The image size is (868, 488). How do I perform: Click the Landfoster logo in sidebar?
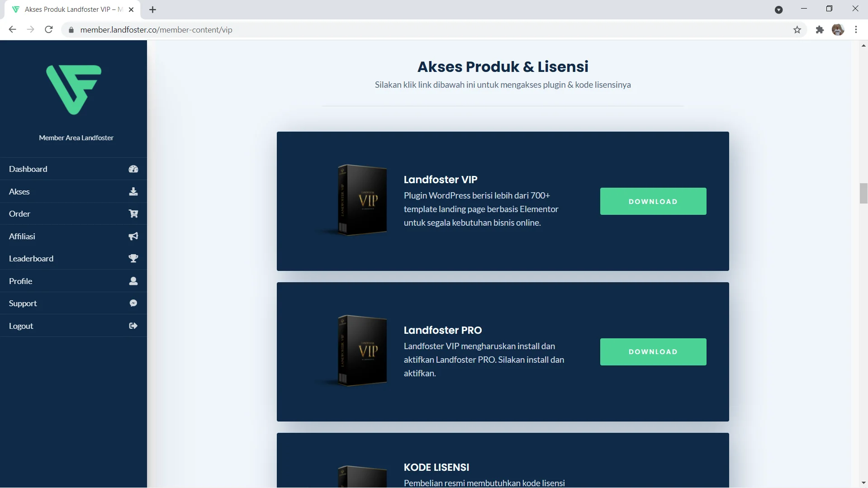(x=74, y=90)
